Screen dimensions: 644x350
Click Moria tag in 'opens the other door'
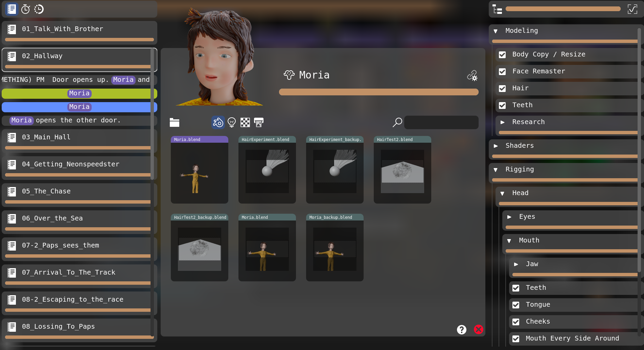coord(21,120)
